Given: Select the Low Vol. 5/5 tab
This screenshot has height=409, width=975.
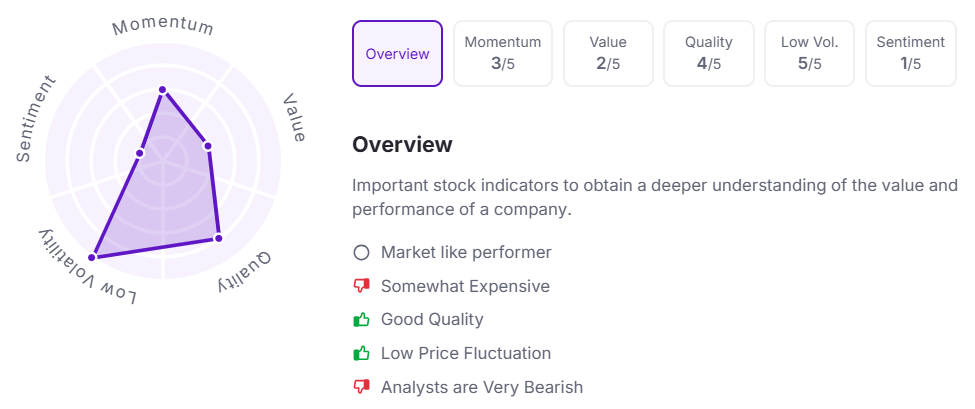Looking at the screenshot, I should 810,53.
